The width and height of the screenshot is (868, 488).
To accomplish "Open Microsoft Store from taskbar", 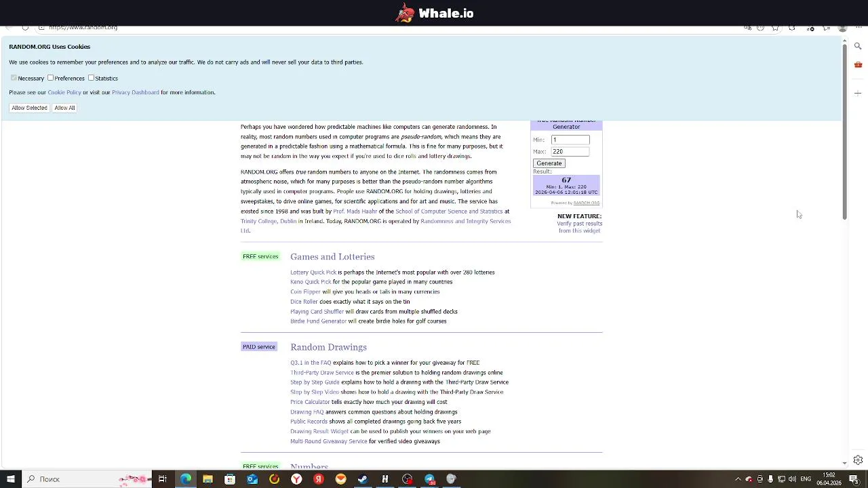I will pos(230,479).
